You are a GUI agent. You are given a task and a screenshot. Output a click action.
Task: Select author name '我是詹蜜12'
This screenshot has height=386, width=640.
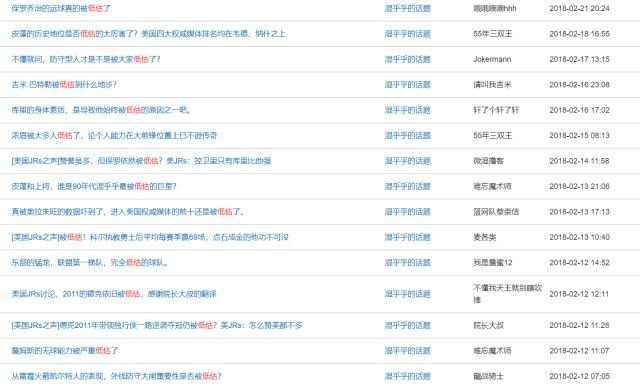point(493,262)
